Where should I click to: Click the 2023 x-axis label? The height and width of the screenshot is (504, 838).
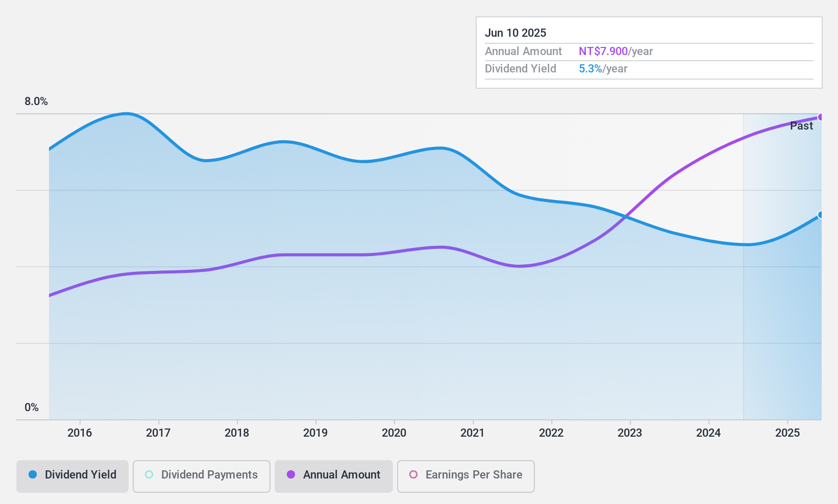630,433
